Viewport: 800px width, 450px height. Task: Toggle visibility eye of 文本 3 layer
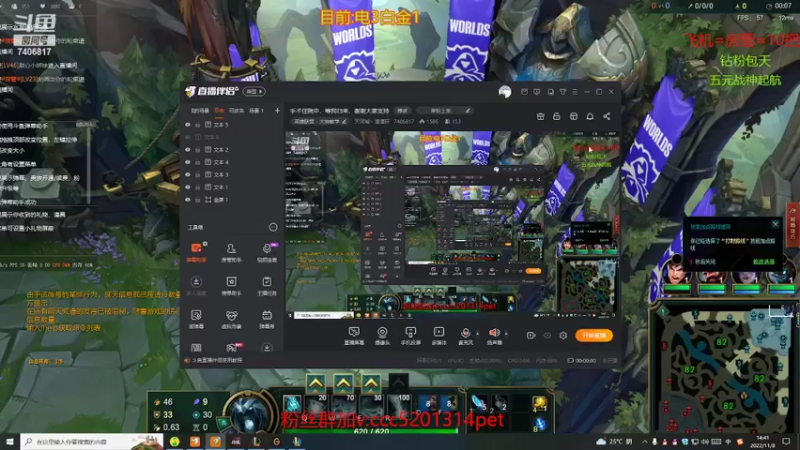[x=188, y=174]
